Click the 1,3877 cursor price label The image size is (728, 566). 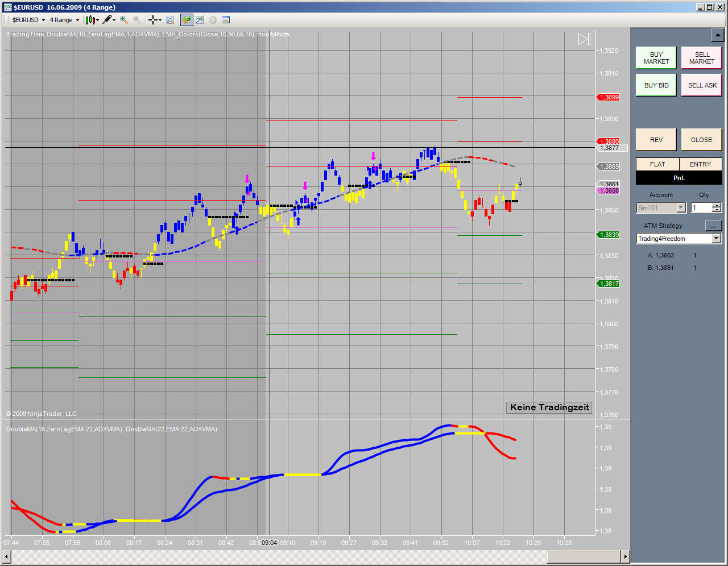611,148
